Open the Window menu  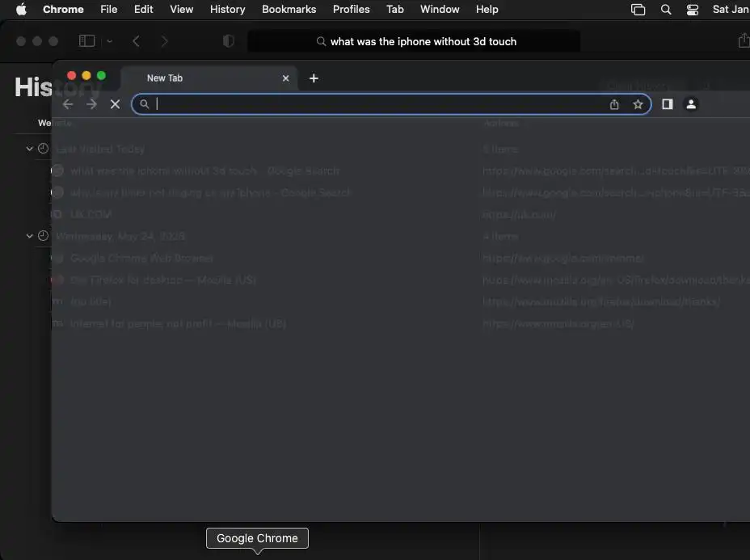440,10
